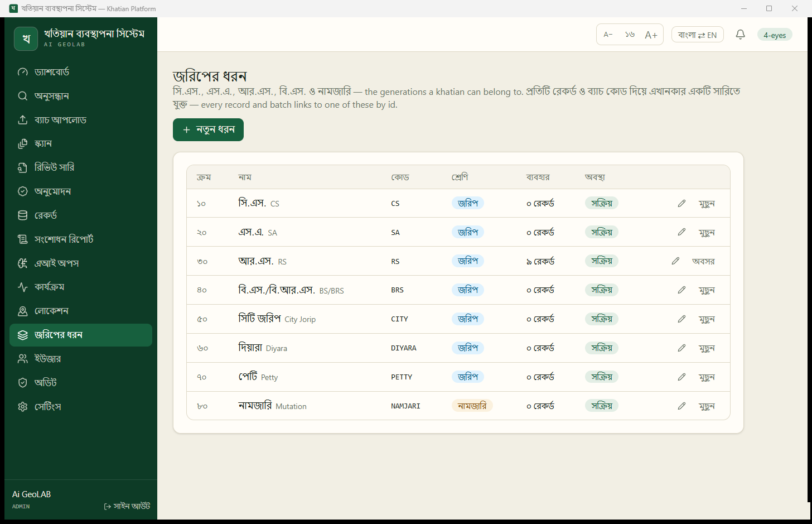Click the ৯ রেকর্ড usage value
812x524 pixels.
(540, 261)
